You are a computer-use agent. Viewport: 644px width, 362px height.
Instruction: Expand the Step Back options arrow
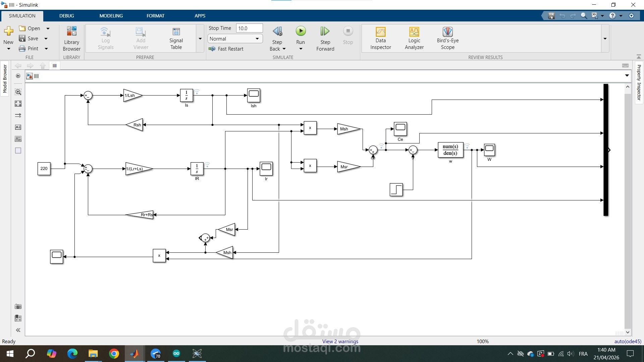[x=284, y=49]
